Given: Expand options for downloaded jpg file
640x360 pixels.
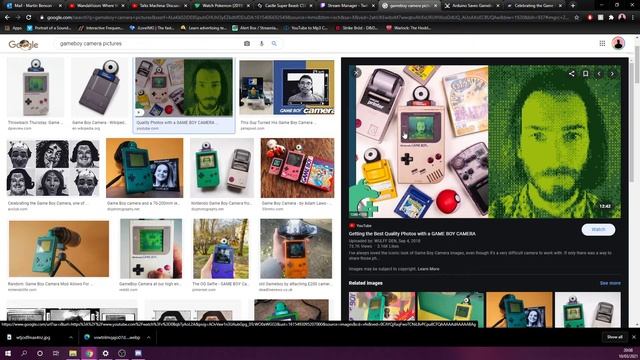Looking at the screenshot, I should 71,338.
